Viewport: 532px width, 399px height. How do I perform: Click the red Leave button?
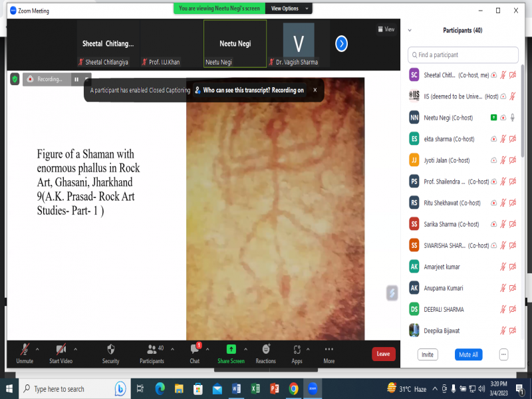[383, 354]
